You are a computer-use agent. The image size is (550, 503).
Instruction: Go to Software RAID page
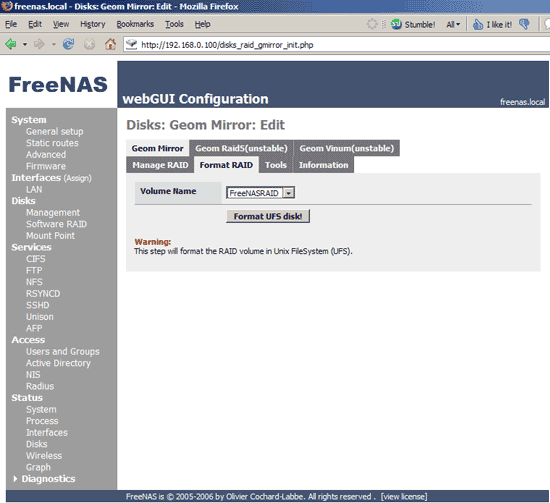(x=56, y=224)
